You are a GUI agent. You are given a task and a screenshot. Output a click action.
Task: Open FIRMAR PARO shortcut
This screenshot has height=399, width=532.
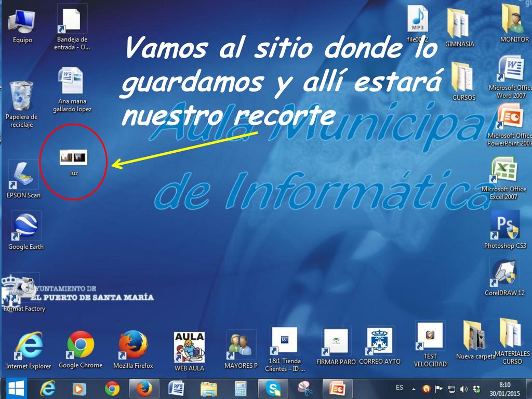point(336,347)
